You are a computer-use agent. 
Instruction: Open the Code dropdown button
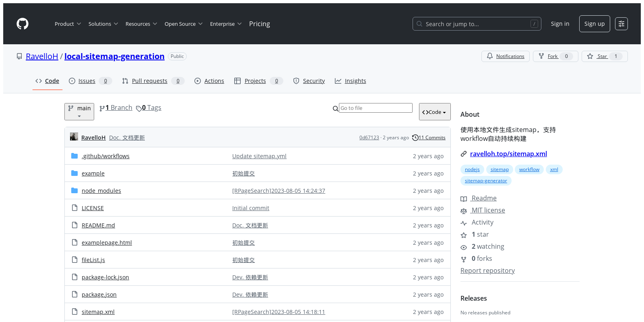(x=435, y=112)
